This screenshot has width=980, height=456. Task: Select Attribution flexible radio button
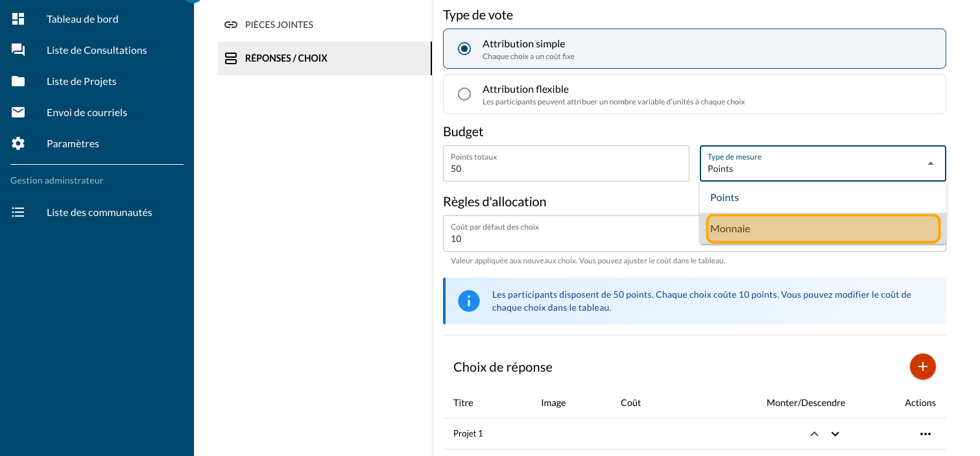464,95
